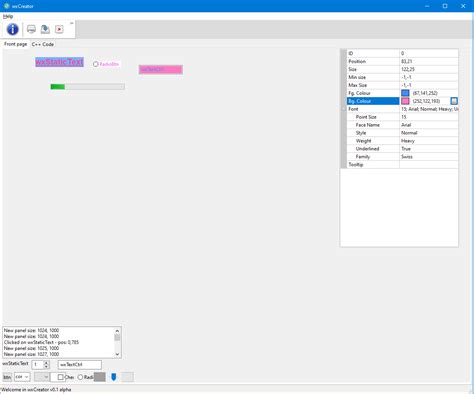The height and width of the screenshot is (394, 474).
Task: Click the spin control value field
Action: [38, 365]
